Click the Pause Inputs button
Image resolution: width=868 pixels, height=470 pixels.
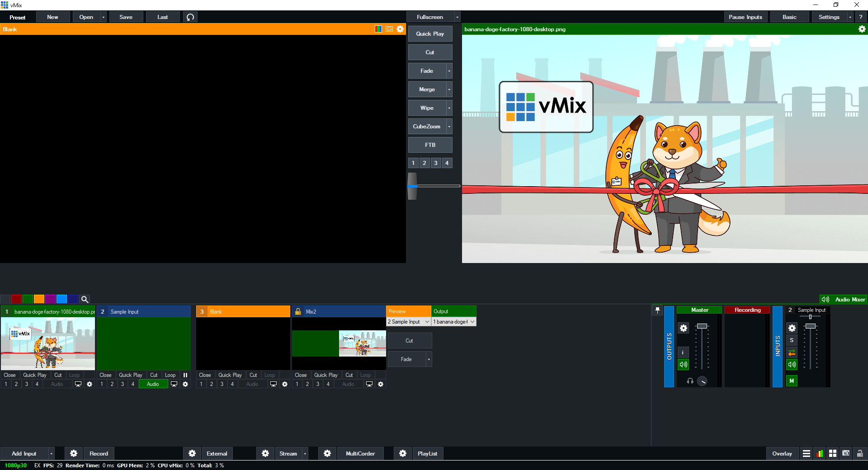[745, 17]
